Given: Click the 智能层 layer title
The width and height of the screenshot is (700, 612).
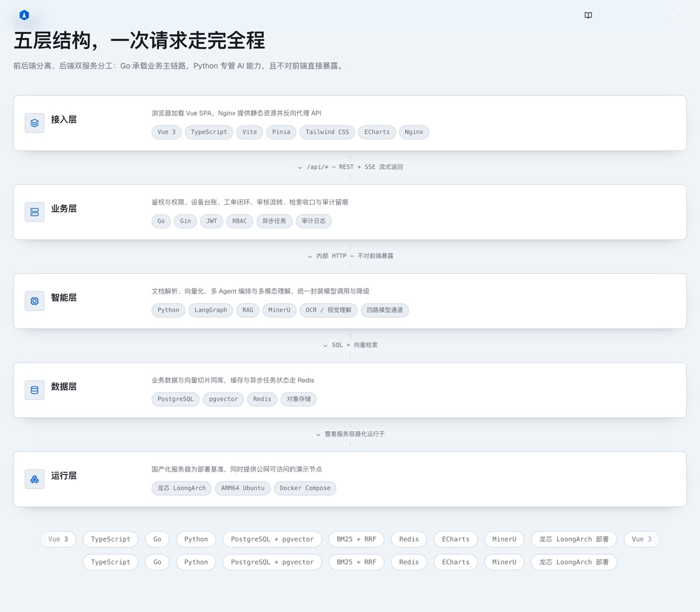Looking at the screenshot, I should (x=64, y=298).
